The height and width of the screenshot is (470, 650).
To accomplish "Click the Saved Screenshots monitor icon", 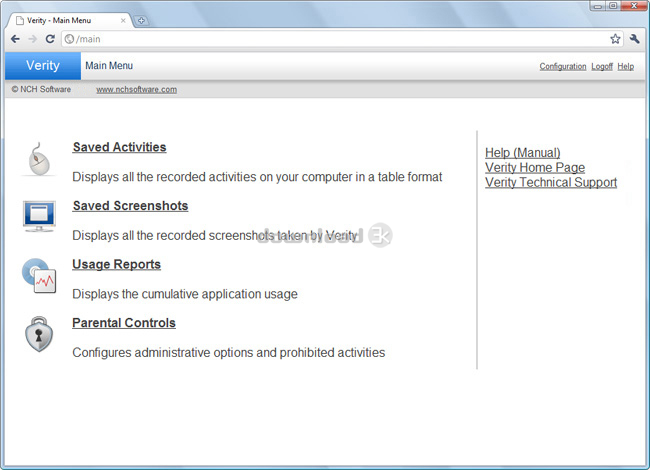I will (39, 216).
